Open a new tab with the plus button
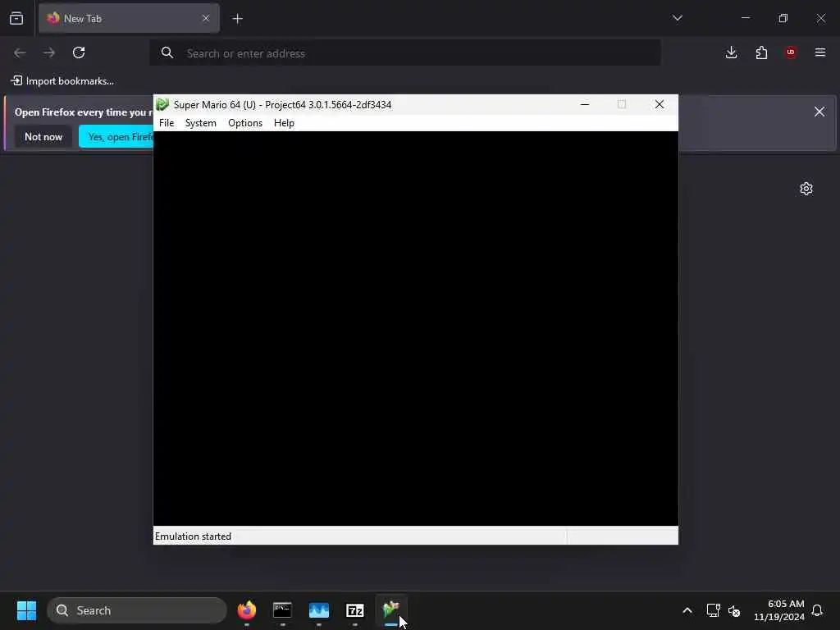This screenshot has height=630, width=840. pyautogui.click(x=237, y=19)
